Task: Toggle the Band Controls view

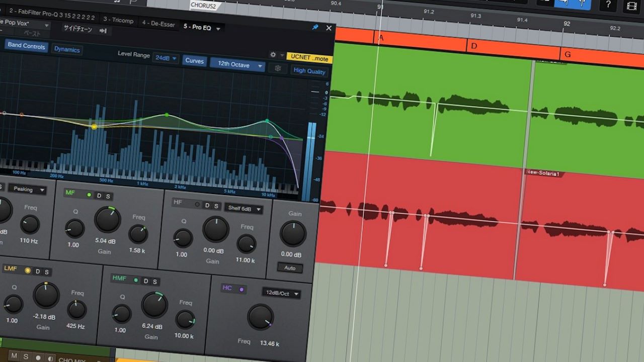Action: (26, 46)
